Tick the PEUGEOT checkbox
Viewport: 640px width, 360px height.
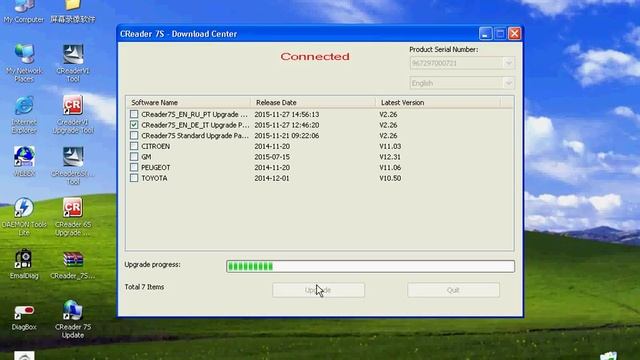134,167
